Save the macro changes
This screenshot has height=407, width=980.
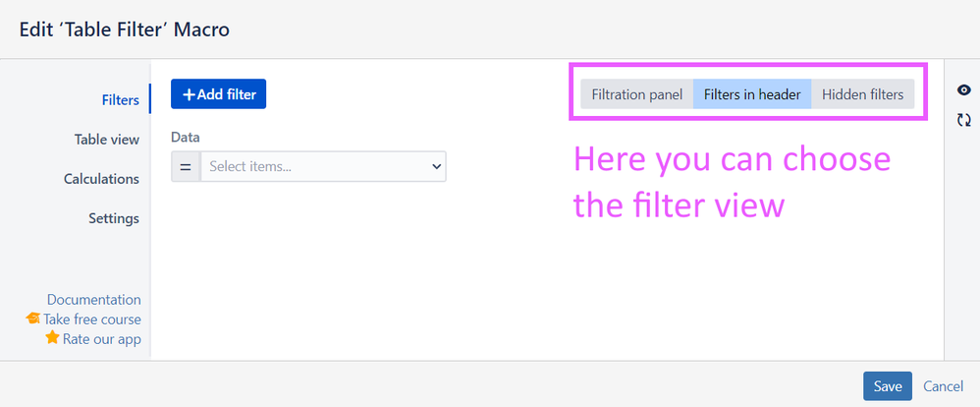pyautogui.click(x=888, y=386)
